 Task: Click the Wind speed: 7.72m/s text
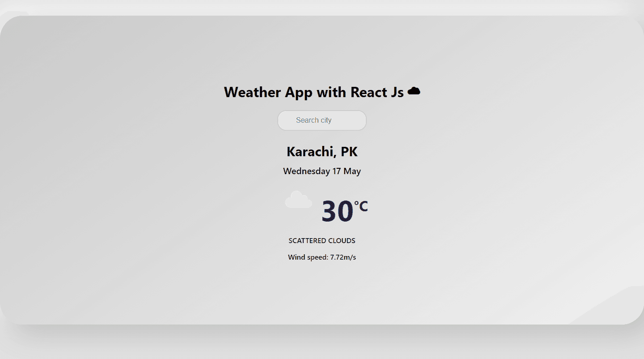pyautogui.click(x=322, y=257)
